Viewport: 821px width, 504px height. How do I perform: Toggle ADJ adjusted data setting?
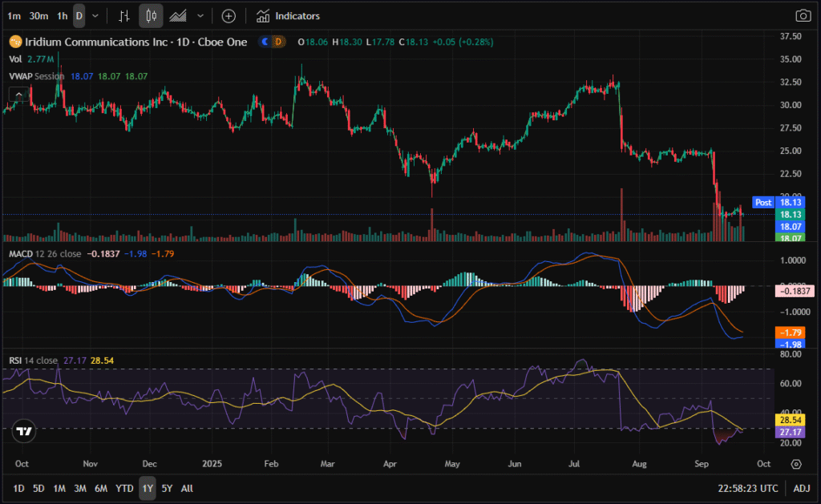point(801,488)
